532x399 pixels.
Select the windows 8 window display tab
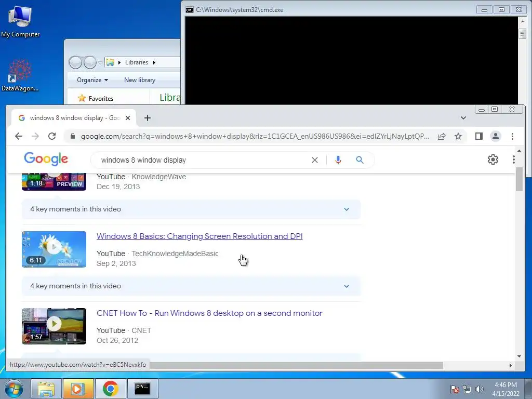pos(73,118)
